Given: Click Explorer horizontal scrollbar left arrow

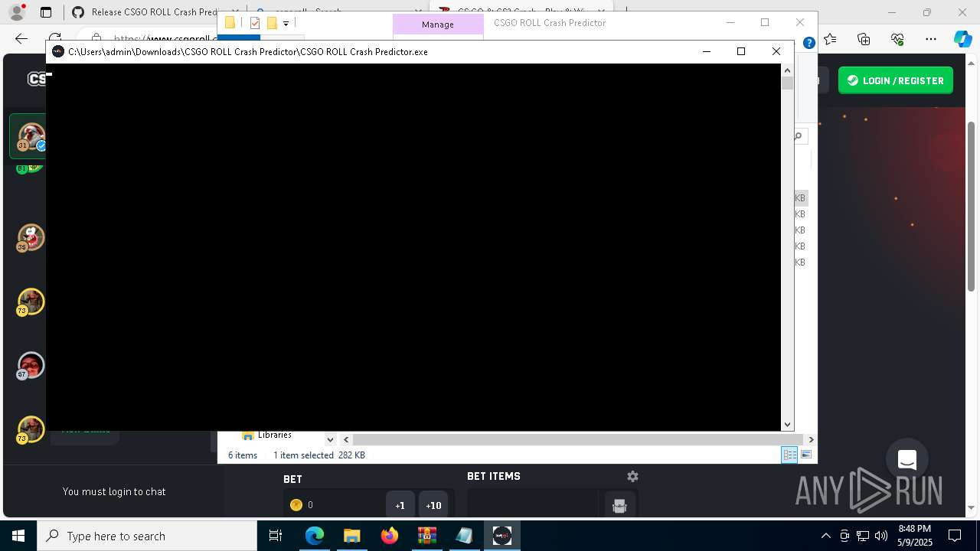Looking at the screenshot, I should pyautogui.click(x=346, y=439).
